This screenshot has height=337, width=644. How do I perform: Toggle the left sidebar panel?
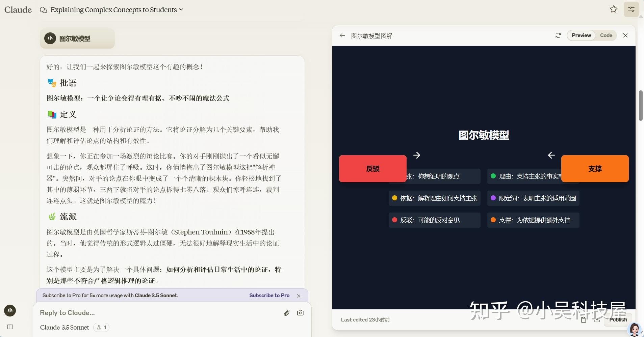(10, 327)
